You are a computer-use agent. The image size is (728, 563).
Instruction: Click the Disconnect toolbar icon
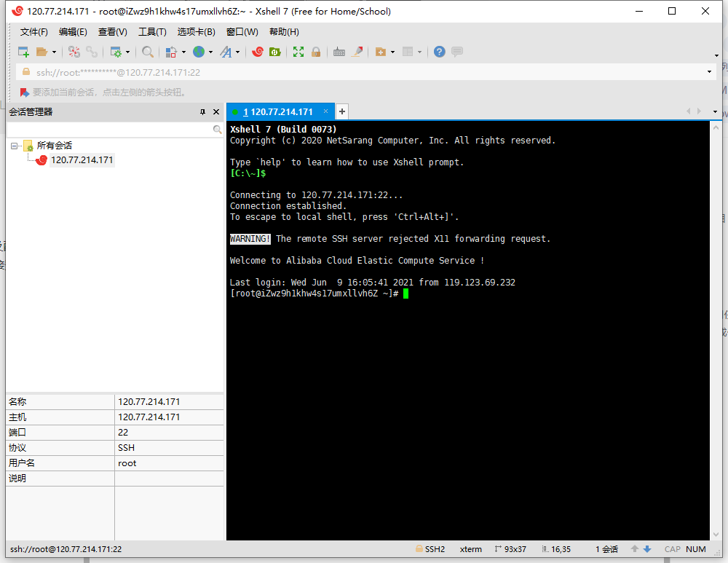coord(74,52)
